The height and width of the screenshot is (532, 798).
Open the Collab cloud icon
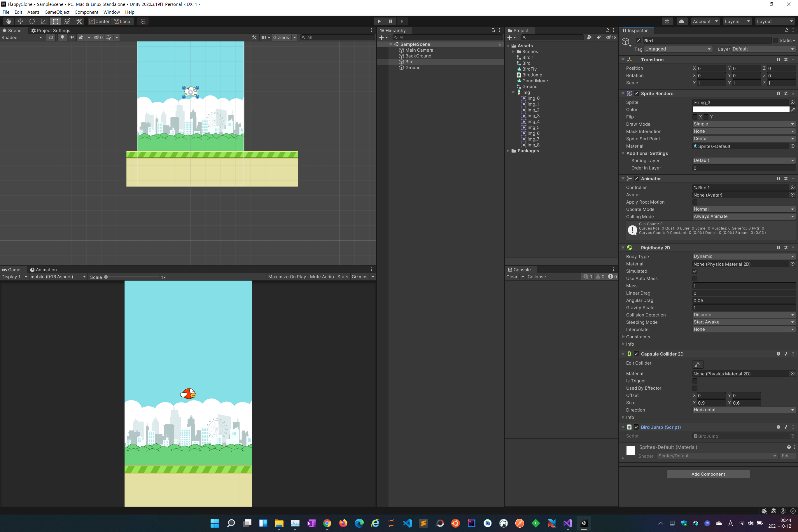coord(681,21)
